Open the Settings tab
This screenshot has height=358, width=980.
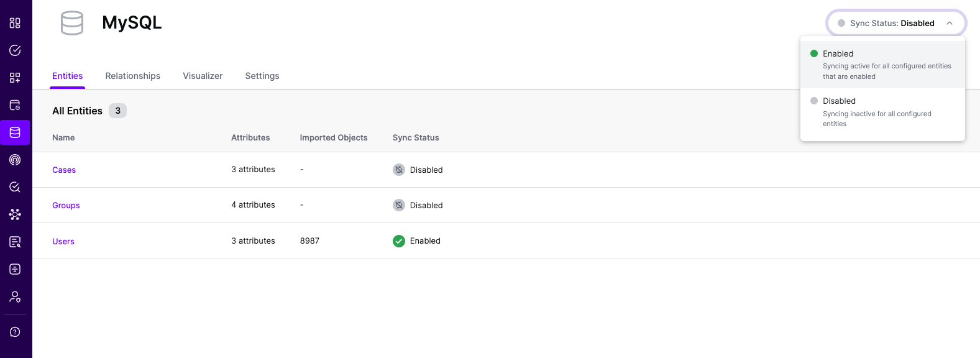click(262, 76)
